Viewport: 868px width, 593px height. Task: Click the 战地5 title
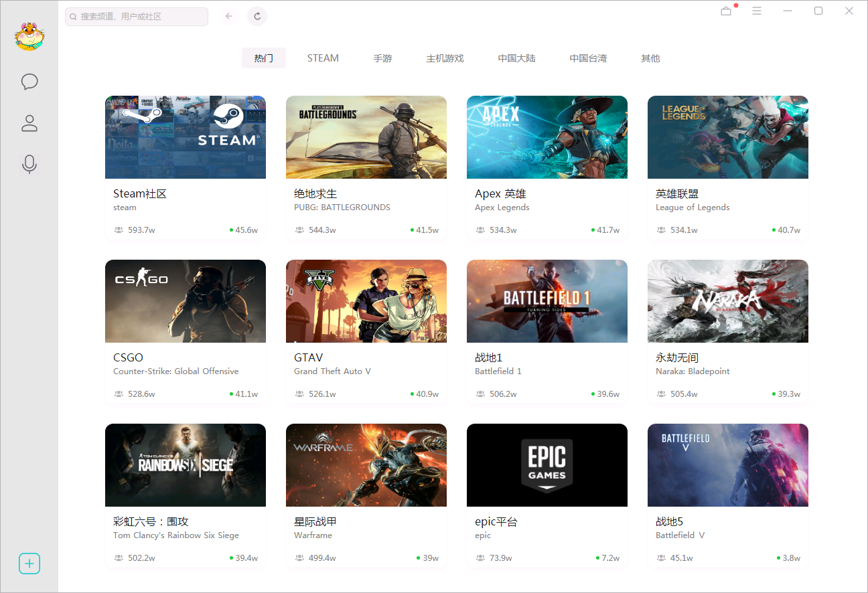click(669, 521)
